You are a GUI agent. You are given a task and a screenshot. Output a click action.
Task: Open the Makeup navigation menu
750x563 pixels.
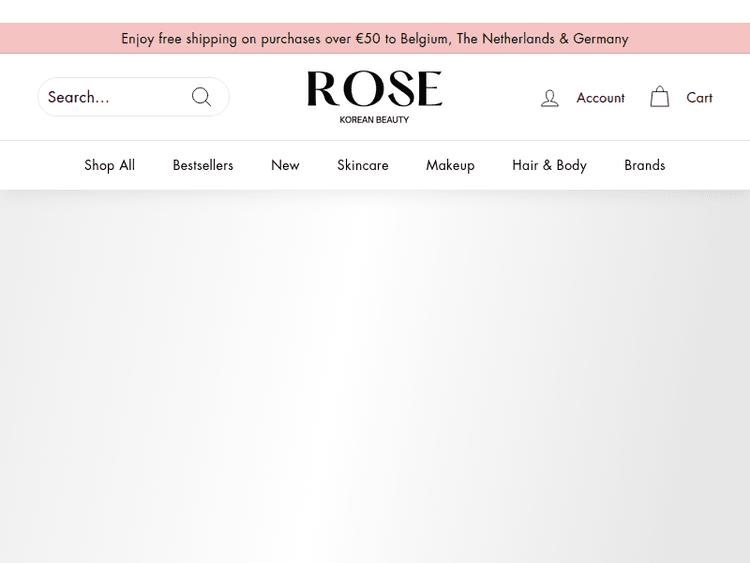coord(450,165)
